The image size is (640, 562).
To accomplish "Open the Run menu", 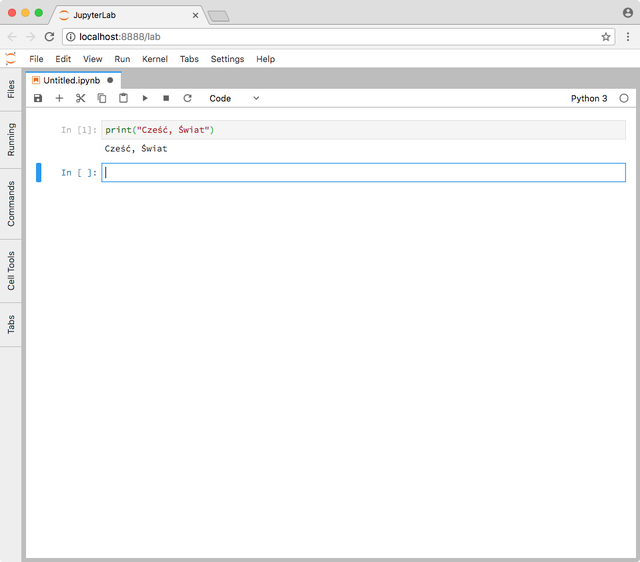I will click(122, 59).
